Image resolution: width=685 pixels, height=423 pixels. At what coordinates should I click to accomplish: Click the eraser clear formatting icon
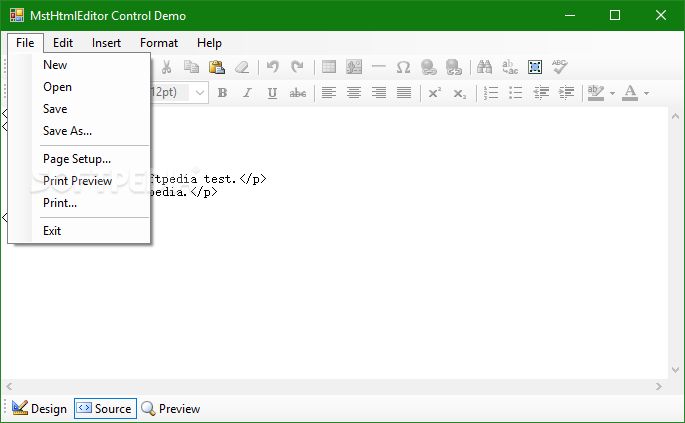click(x=242, y=67)
